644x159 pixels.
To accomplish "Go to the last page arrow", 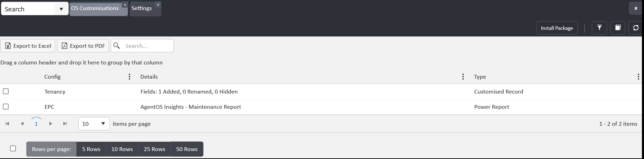I will coord(65,124).
